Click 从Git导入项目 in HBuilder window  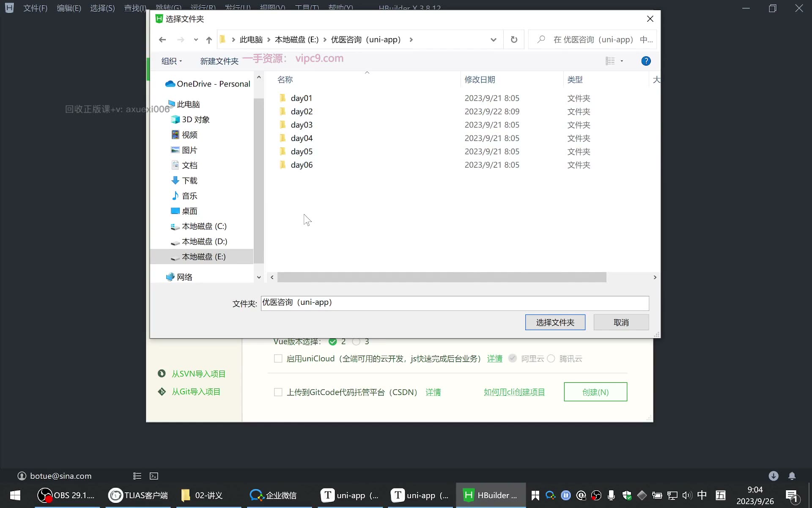[189, 392]
